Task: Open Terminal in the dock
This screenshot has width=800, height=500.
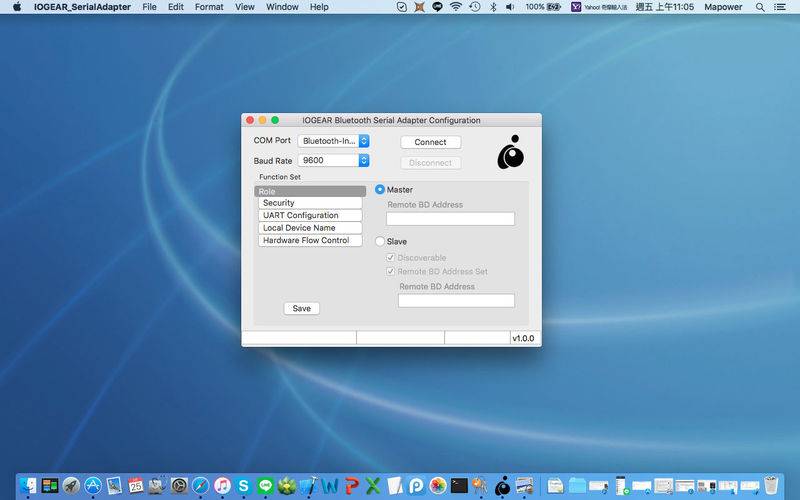Action: (x=459, y=485)
